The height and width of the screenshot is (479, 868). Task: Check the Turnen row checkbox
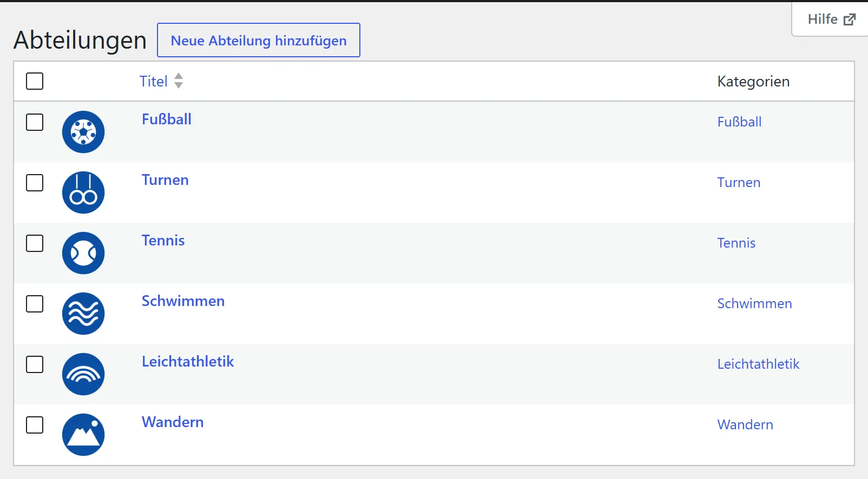(x=35, y=183)
